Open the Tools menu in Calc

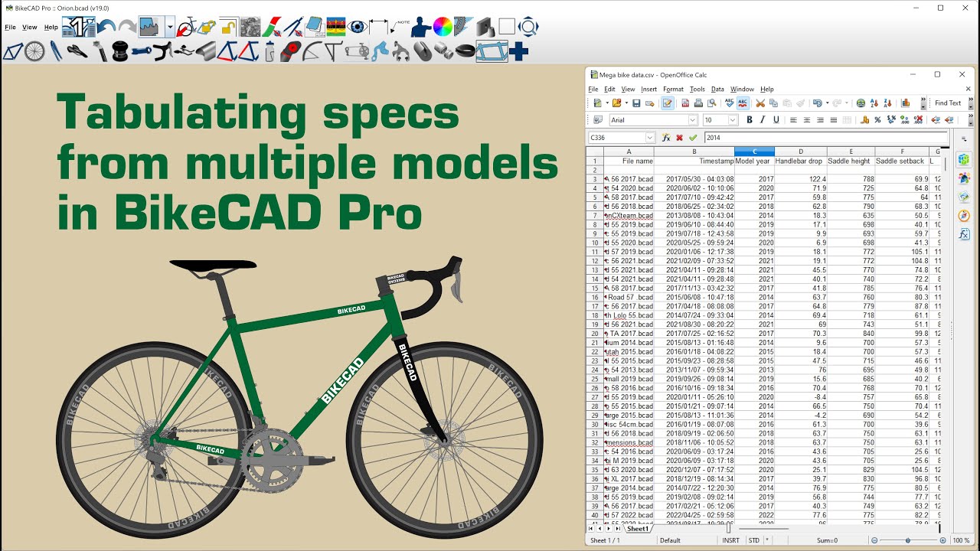[x=697, y=89]
